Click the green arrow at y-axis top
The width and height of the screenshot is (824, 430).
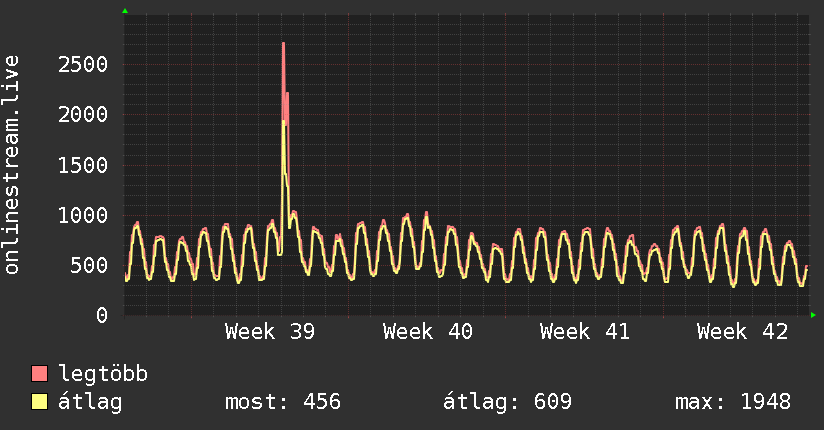click(x=125, y=11)
